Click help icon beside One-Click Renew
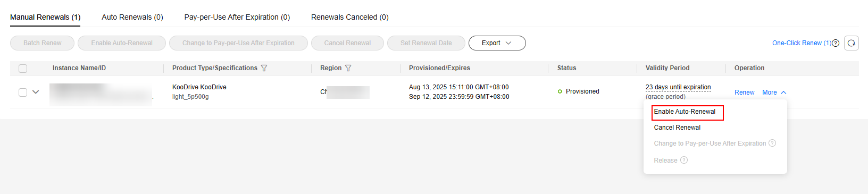This screenshot has height=194, width=868. click(836, 43)
